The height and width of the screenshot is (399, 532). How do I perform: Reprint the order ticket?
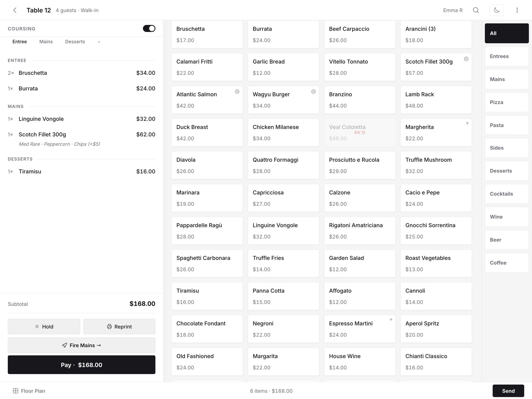point(119,326)
